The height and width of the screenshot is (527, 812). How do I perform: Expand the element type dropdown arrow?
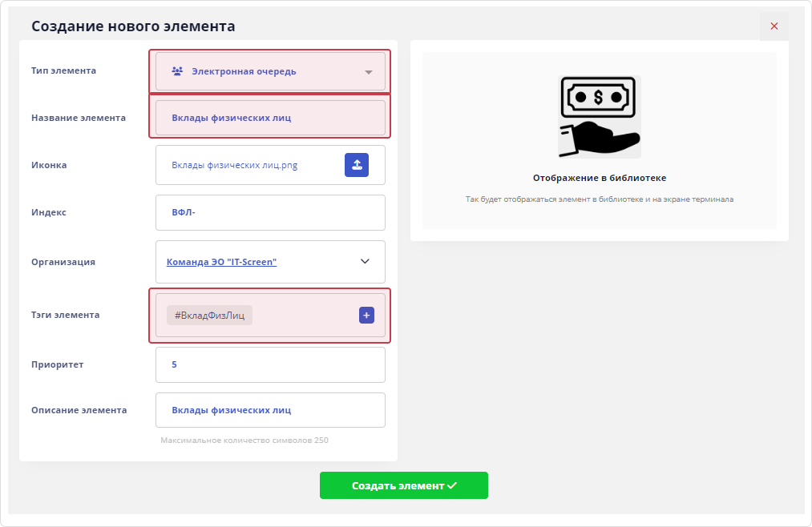(x=369, y=72)
